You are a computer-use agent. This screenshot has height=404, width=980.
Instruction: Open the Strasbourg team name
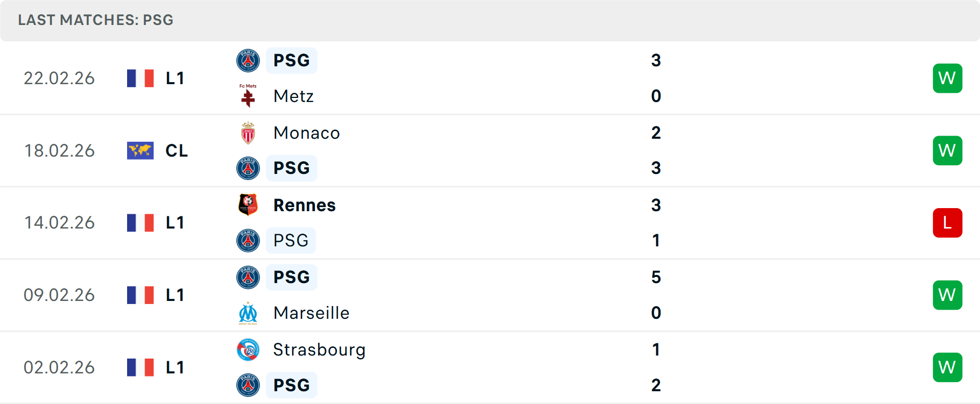click(319, 350)
